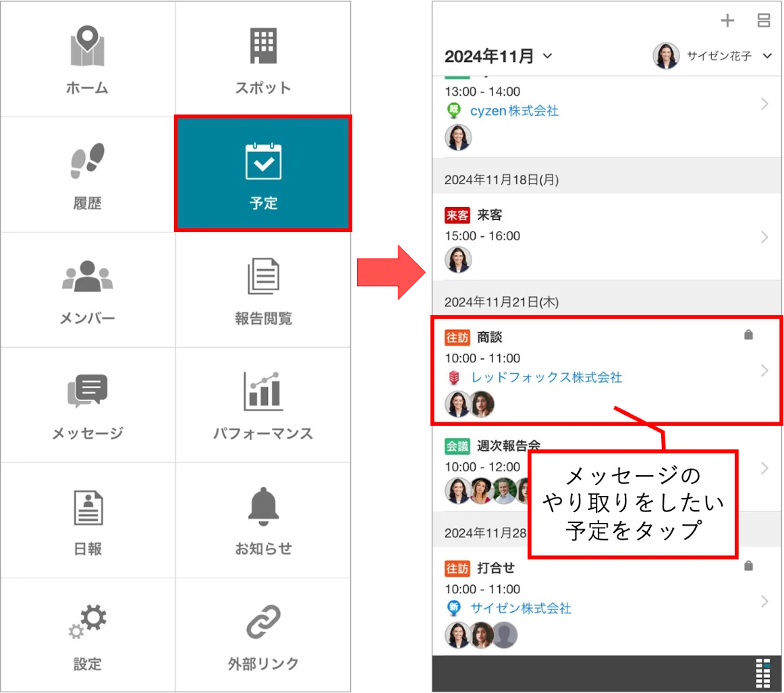Open the bottom-right grid menu icon

pyautogui.click(x=763, y=673)
